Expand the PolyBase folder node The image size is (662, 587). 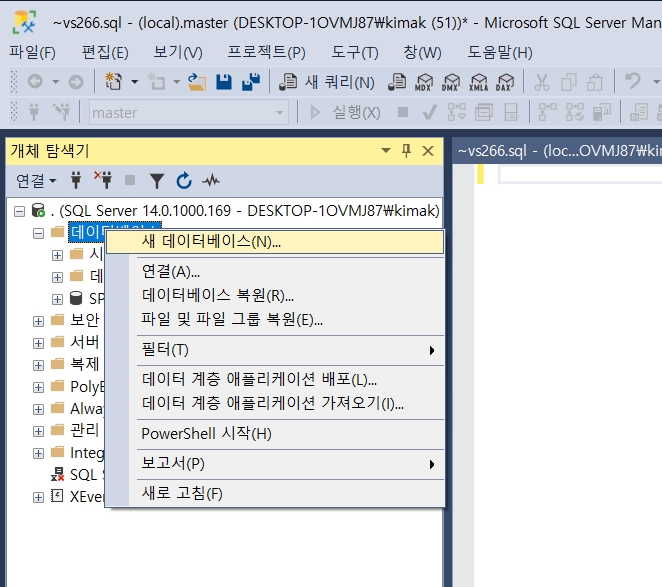point(38,387)
